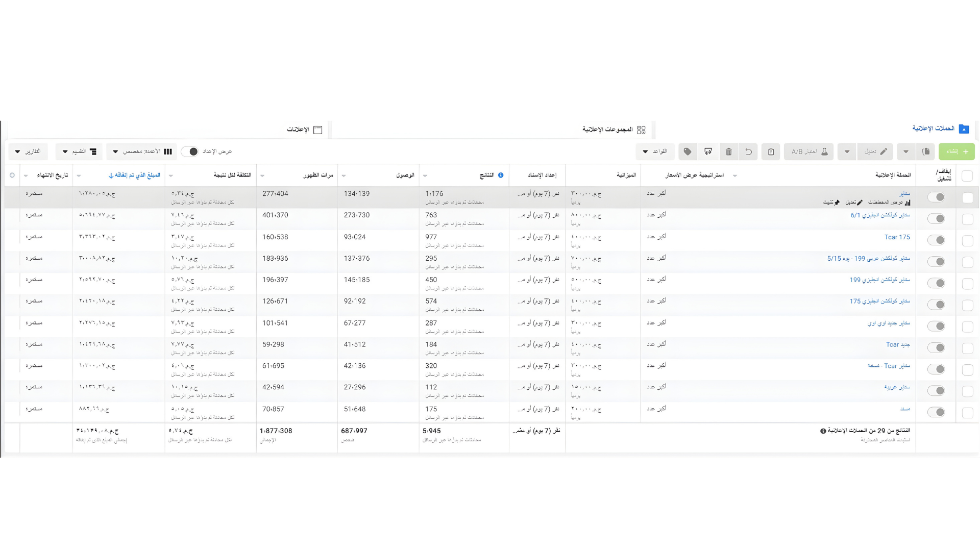The image size is (980, 551).
Task: Click the undo arrow icon
Action: click(x=748, y=152)
